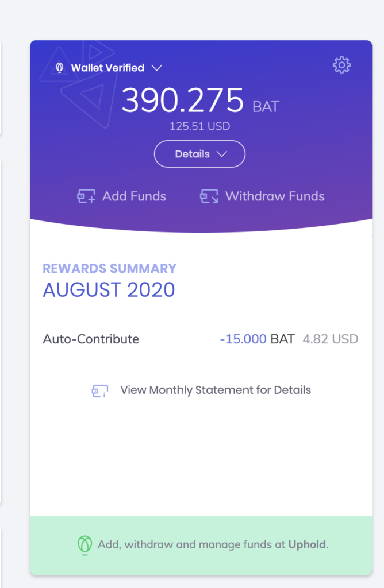Image resolution: width=384 pixels, height=588 pixels.
Task: Select Add Funds
Action: click(x=122, y=196)
